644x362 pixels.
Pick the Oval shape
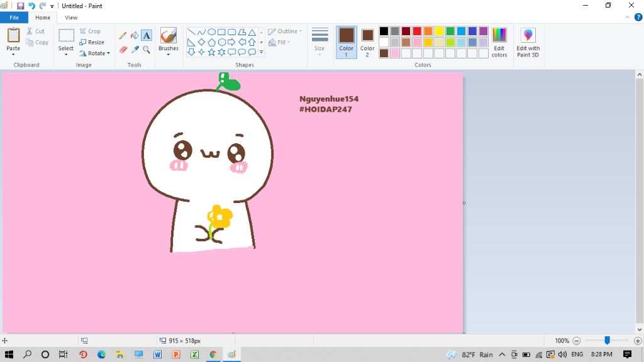click(x=211, y=32)
